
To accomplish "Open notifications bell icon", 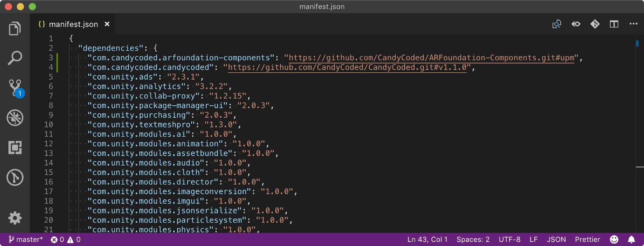I will pos(632,240).
